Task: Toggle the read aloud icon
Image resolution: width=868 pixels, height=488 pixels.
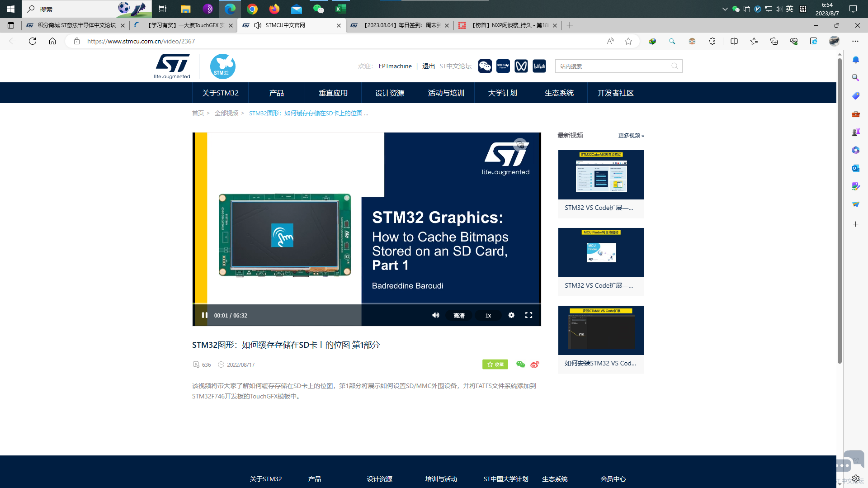Action: pyautogui.click(x=610, y=41)
